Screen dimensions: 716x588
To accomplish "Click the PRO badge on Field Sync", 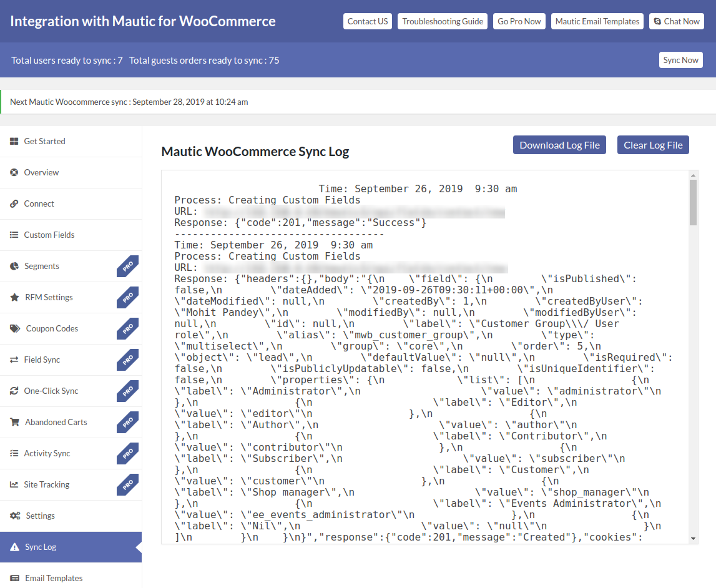I will (x=128, y=360).
